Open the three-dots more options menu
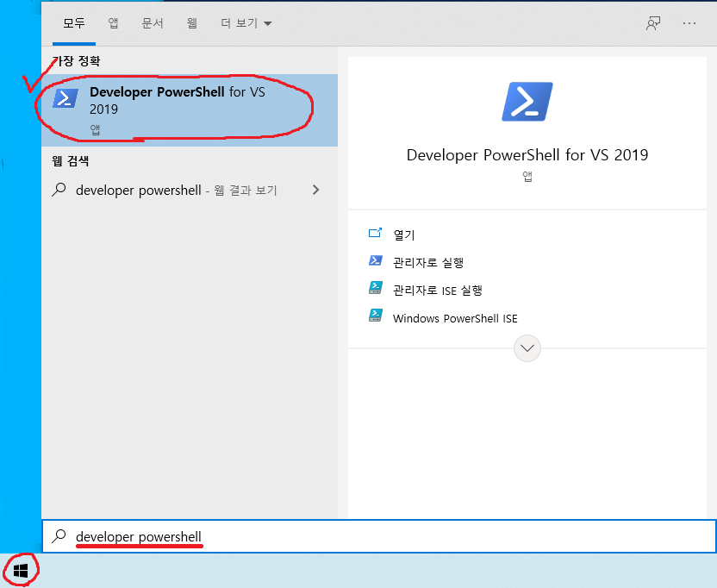 coord(689,23)
